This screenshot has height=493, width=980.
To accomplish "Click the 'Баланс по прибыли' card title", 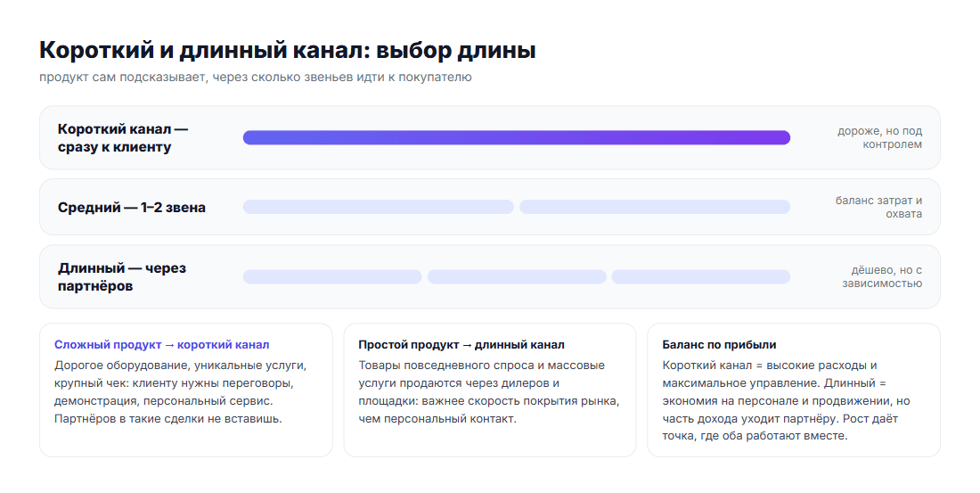I will pos(719,345).
